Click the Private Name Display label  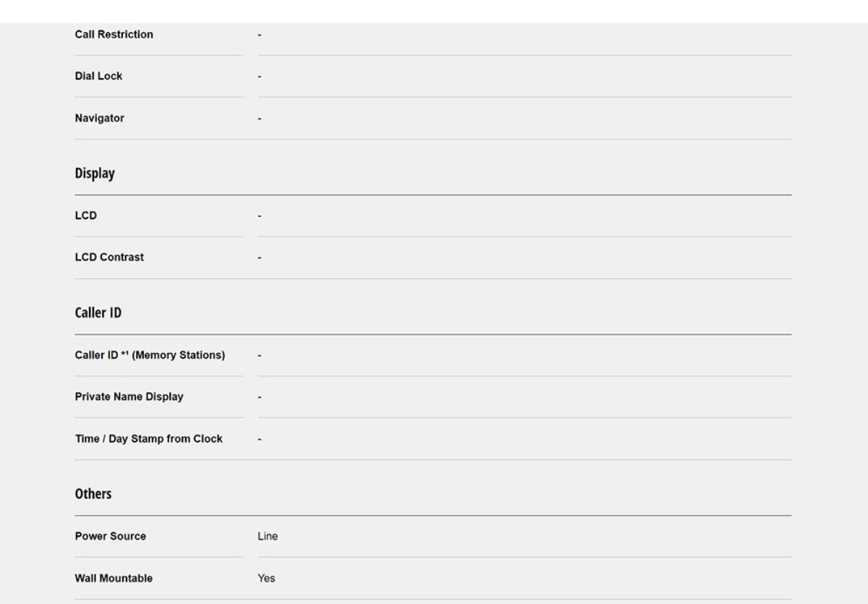[x=129, y=397]
